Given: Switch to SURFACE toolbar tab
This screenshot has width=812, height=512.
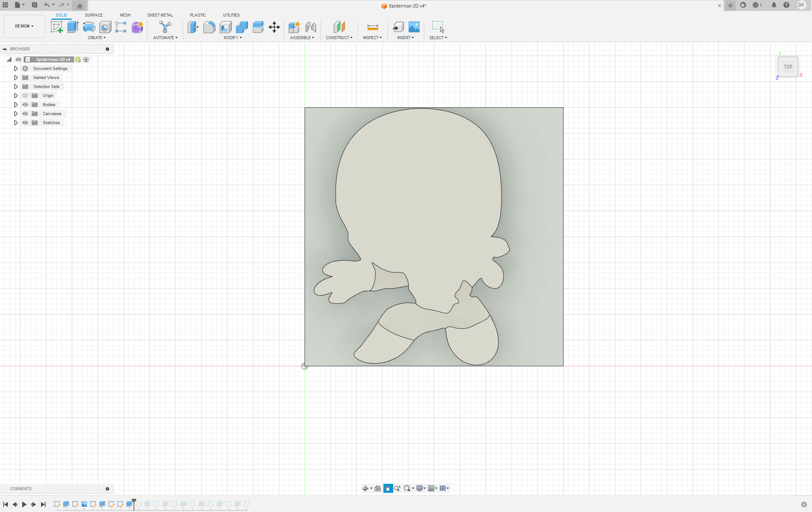Looking at the screenshot, I should point(94,15).
